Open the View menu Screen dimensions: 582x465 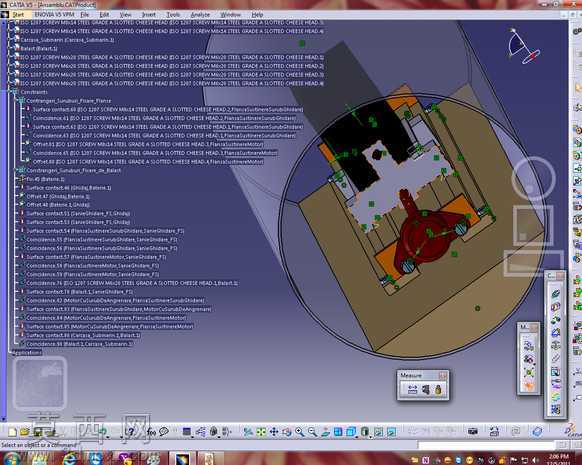[x=125, y=15]
